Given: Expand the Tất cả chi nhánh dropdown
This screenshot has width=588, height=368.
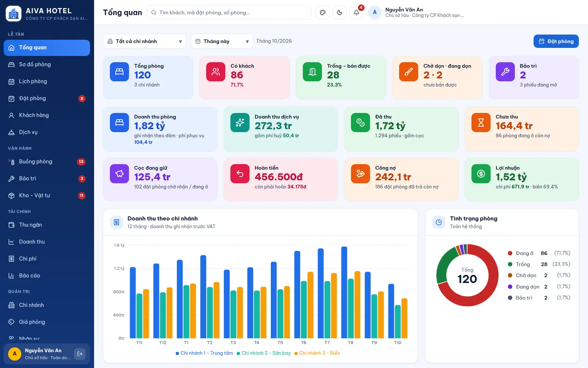Looking at the screenshot, I should click(144, 41).
